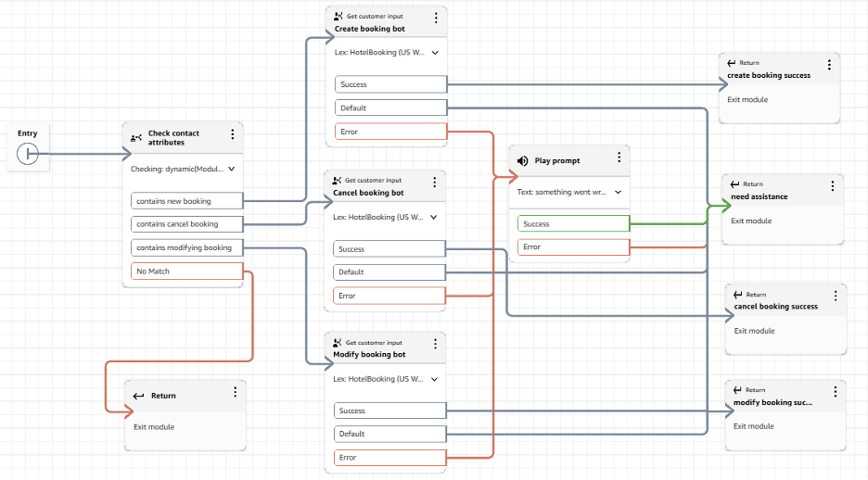Viewport: 868px width, 480px height.
Task: Click the Create booking bot three-dot menu
Action: 437,19
